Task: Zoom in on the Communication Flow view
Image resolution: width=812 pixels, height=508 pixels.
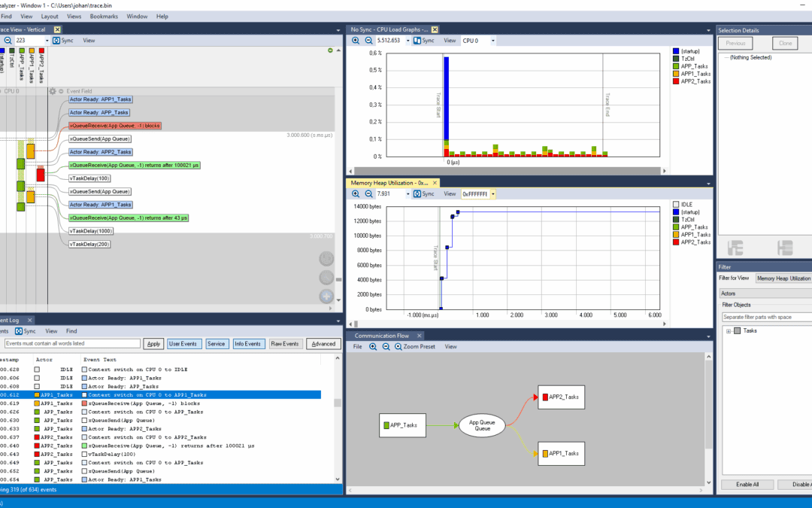Action: (373, 347)
